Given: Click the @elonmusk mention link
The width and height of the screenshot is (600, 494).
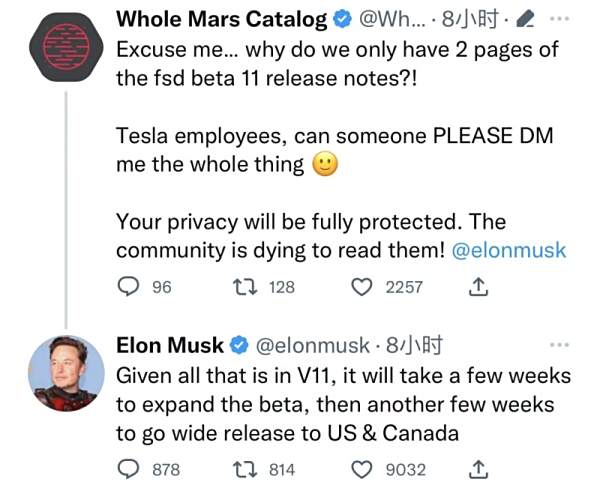Looking at the screenshot, I should [509, 249].
